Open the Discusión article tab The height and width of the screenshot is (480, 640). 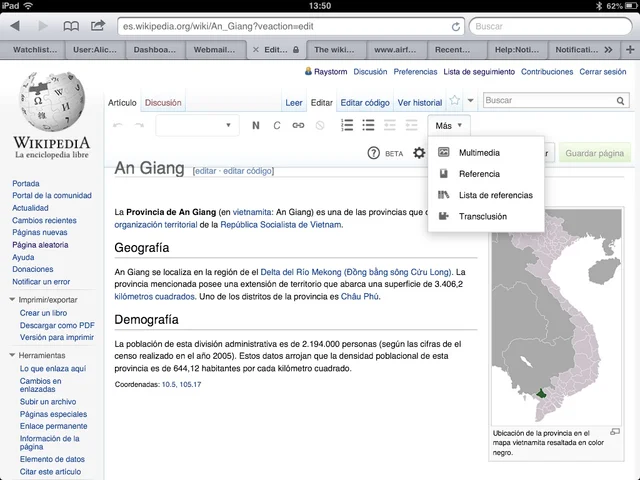163,103
